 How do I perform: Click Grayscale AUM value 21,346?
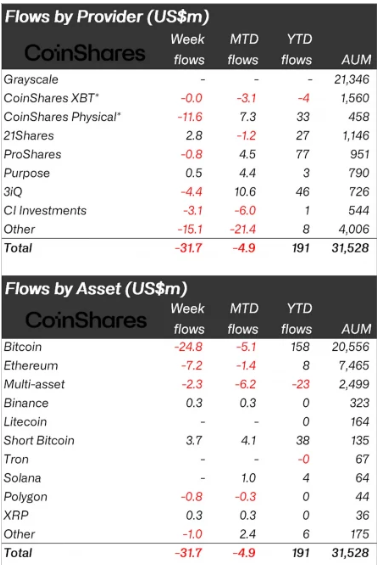click(352, 79)
